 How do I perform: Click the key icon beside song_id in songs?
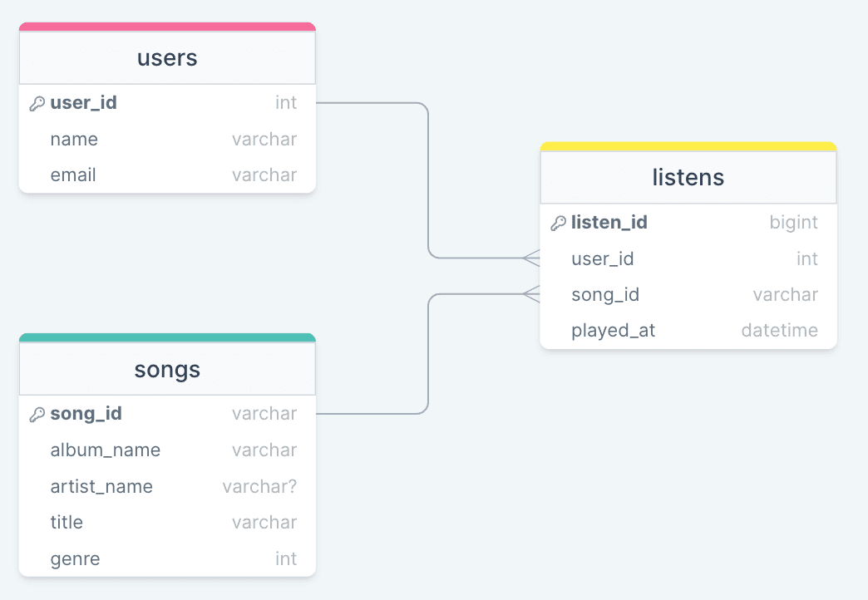[x=37, y=415]
